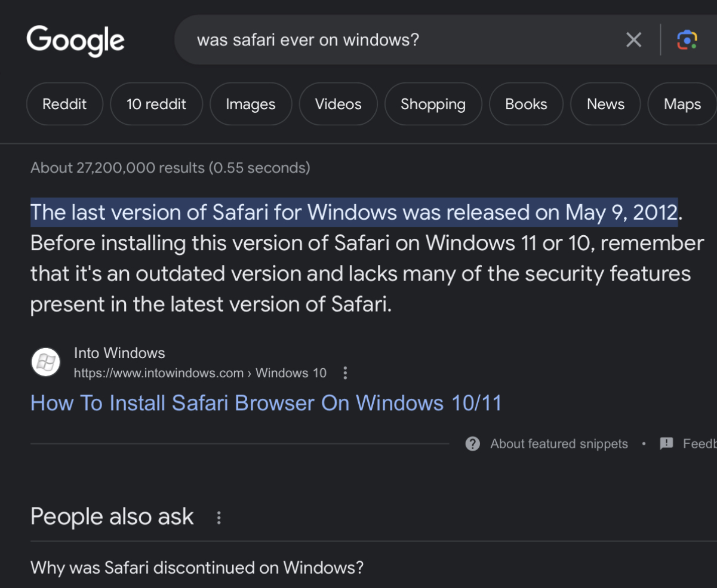Open the three-dot menu next to People also ask
717x588 pixels.
pyautogui.click(x=219, y=518)
